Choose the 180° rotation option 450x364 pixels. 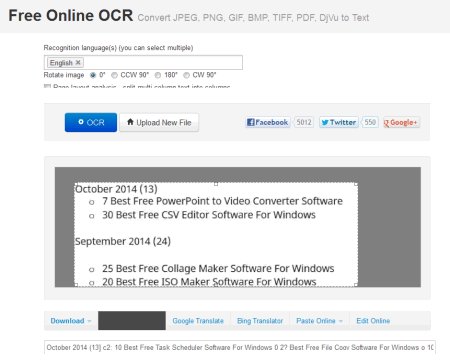click(158, 75)
